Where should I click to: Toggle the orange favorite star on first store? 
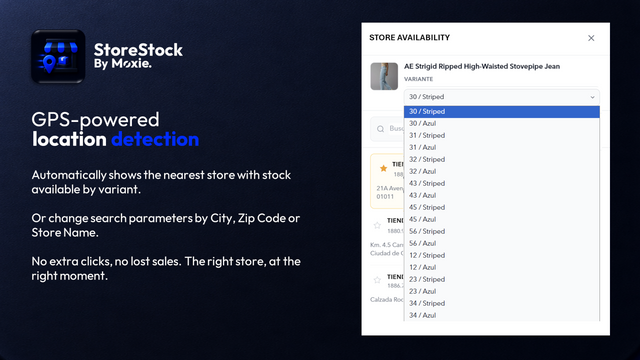pos(383,168)
